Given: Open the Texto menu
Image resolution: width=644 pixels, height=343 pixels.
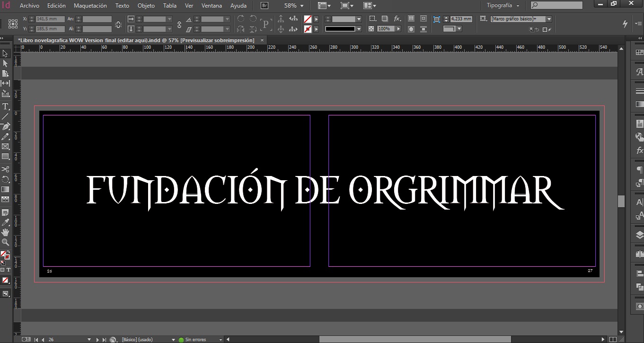Looking at the screenshot, I should click(122, 6).
